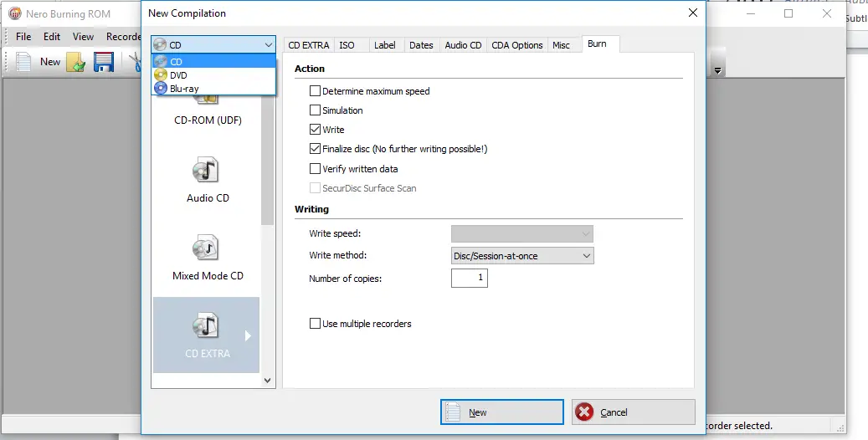The height and width of the screenshot is (440, 868).
Task: Open the File menu
Action: tap(23, 37)
